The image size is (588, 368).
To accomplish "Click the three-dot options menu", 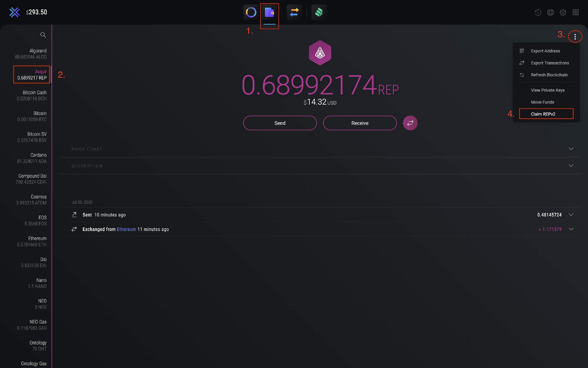I will coord(575,37).
